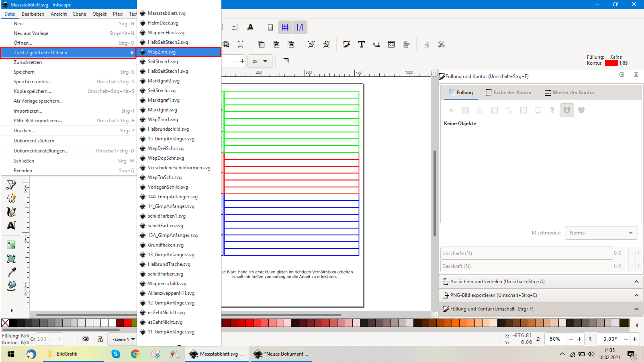Pick the color dropper tool
644x362 pixels.
(11, 272)
